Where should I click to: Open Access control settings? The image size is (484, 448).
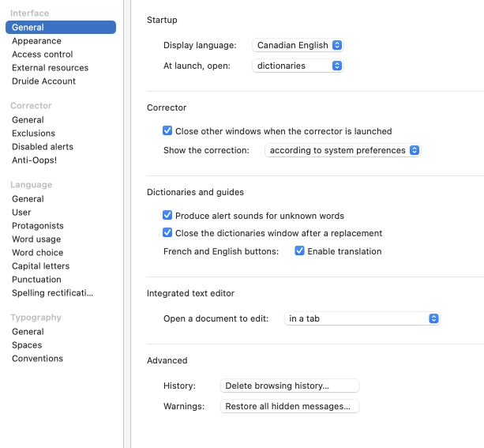pos(43,55)
